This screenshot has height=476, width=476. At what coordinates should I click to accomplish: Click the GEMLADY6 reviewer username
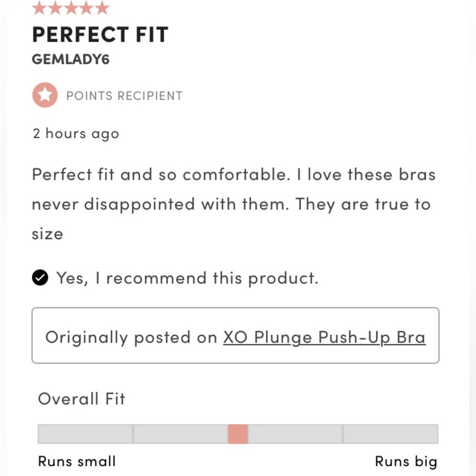[x=71, y=59]
